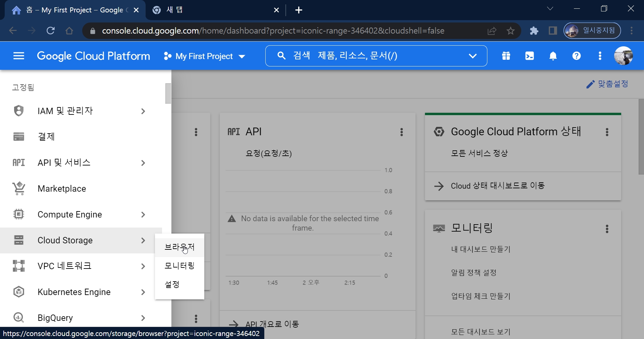Click the account profile avatar in header
The width and height of the screenshot is (644, 339).
tap(624, 56)
